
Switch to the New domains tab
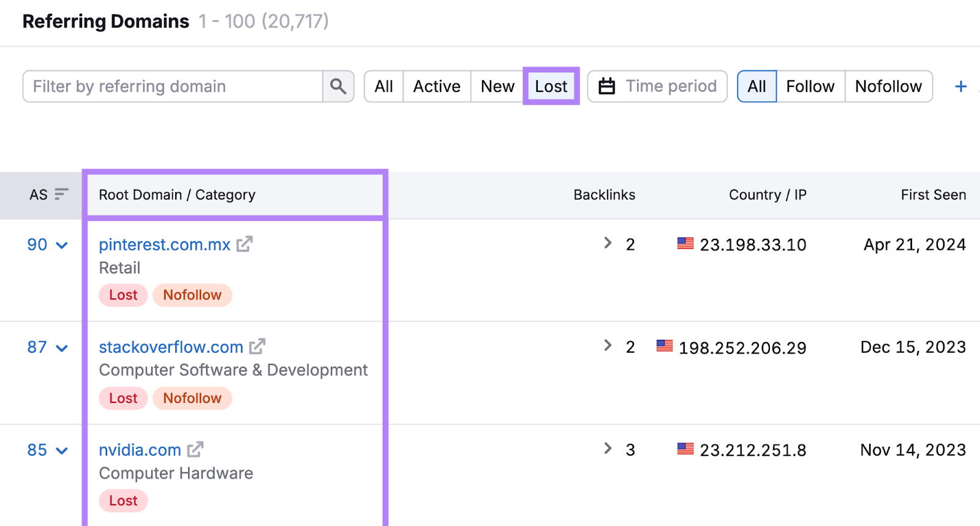[x=497, y=86]
